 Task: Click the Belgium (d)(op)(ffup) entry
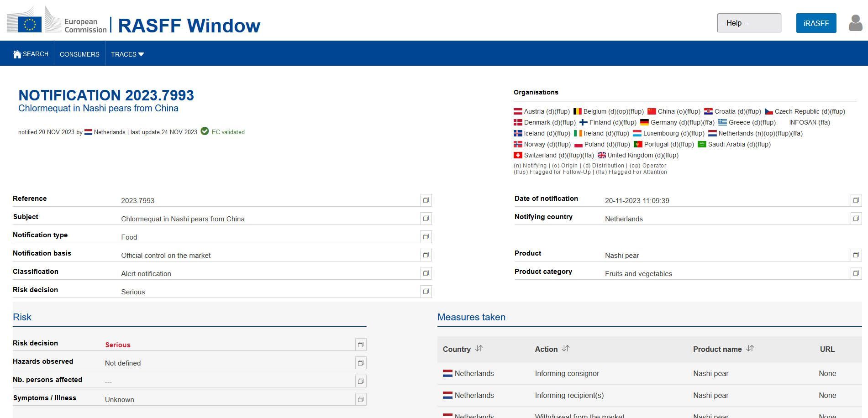point(609,111)
